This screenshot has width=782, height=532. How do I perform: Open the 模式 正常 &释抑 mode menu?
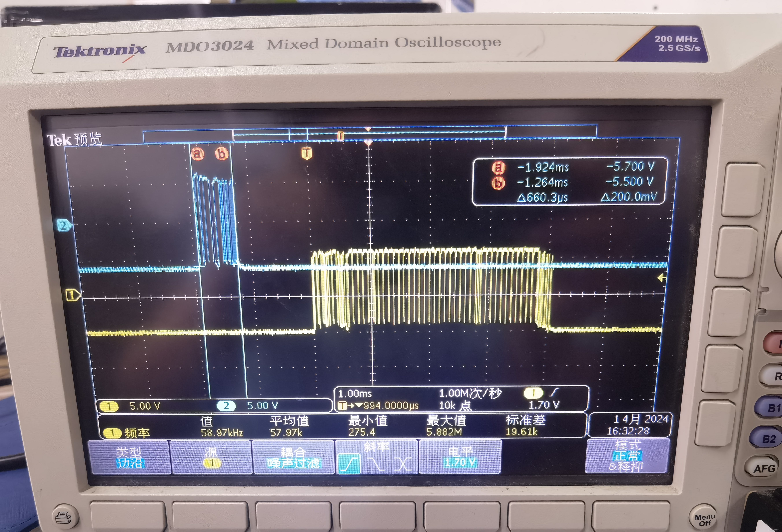tap(627, 456)
